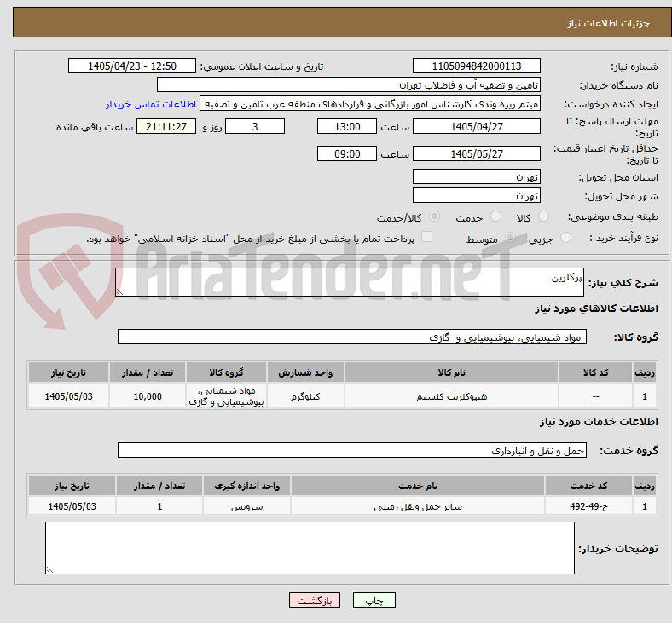Click the نام خدمت column header
This screenshot has height=623, width=672.
tap(417, 486)
